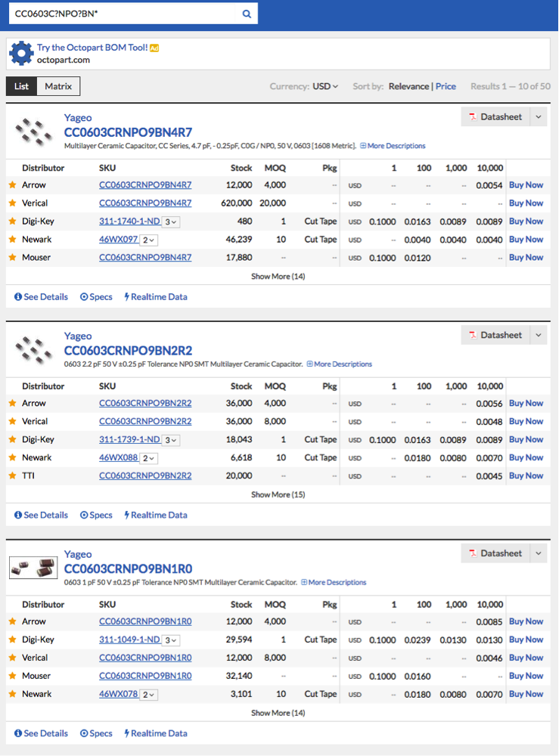This screenshot has width=559, height=756.
Task: Click Show More (15) under CC0603CRNPO9BN2R2
Action: [x=278, y=494]
